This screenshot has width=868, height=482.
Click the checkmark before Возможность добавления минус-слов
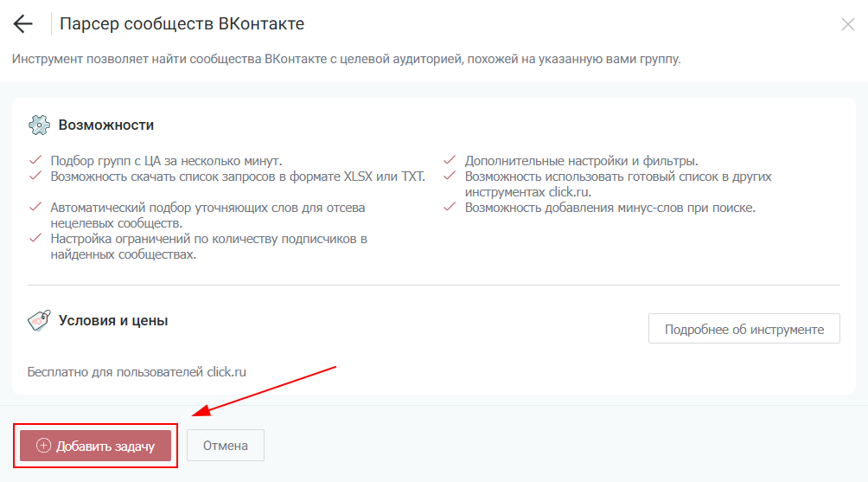(450, 208)
